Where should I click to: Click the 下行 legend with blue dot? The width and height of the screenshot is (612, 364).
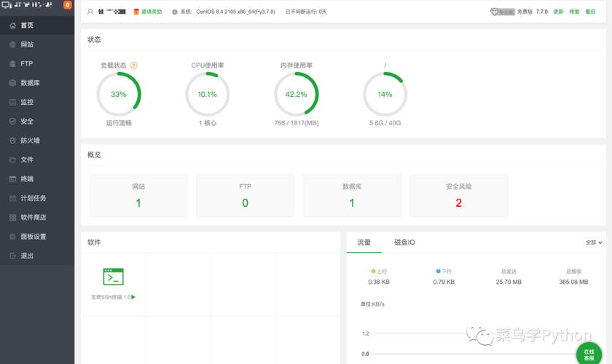click(444, 271)
